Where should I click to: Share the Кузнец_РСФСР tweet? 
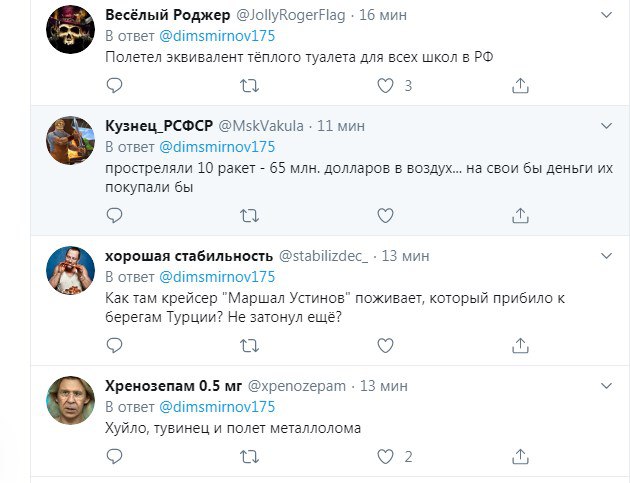click(520, 215)
